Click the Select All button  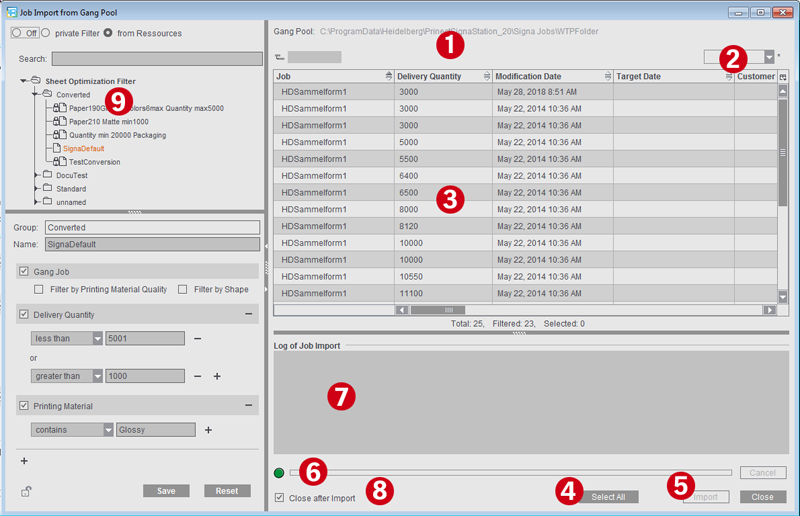pos(607,497)
